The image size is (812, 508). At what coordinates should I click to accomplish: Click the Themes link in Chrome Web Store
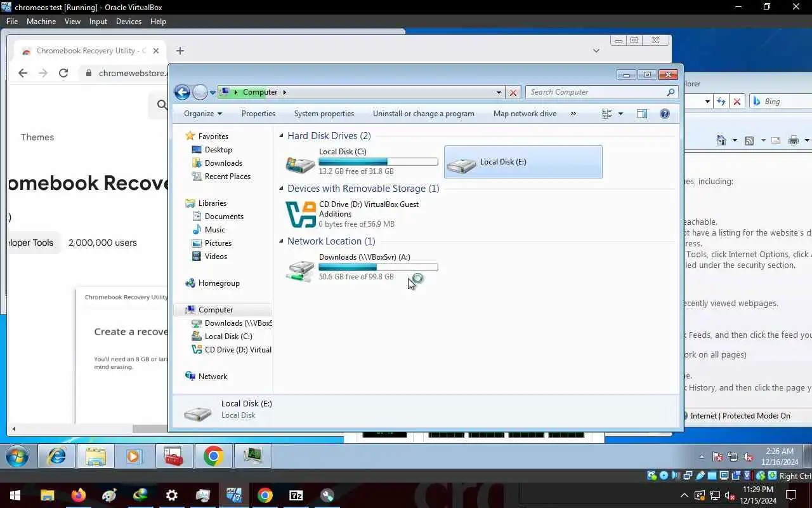click(37, 137)
